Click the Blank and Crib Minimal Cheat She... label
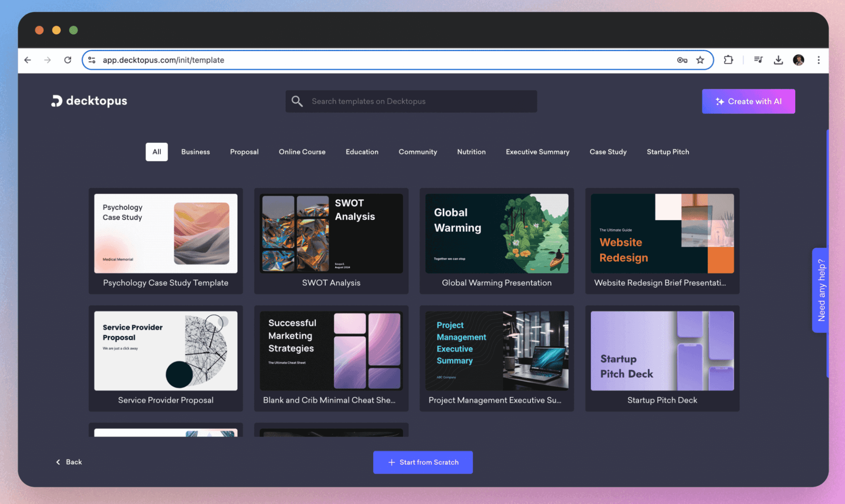845x504 pixels. [329, 400]
